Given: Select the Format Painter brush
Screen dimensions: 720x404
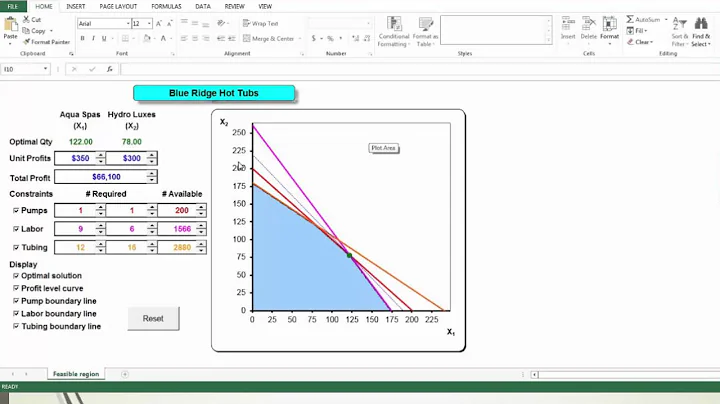Looking at the screenshot, I should point(26,42).
